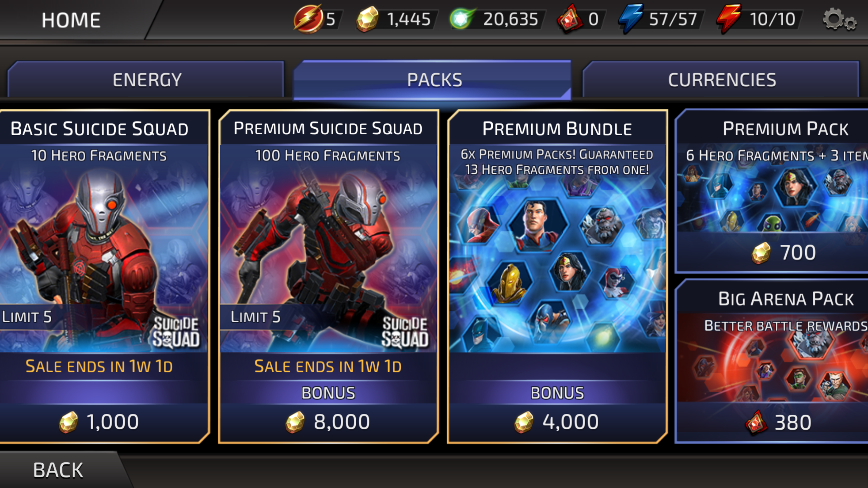Viewport: 868px width, 488px height.
Task: Tap Wonder Woman portrait in Premium Pack
Action: (795, 186)
